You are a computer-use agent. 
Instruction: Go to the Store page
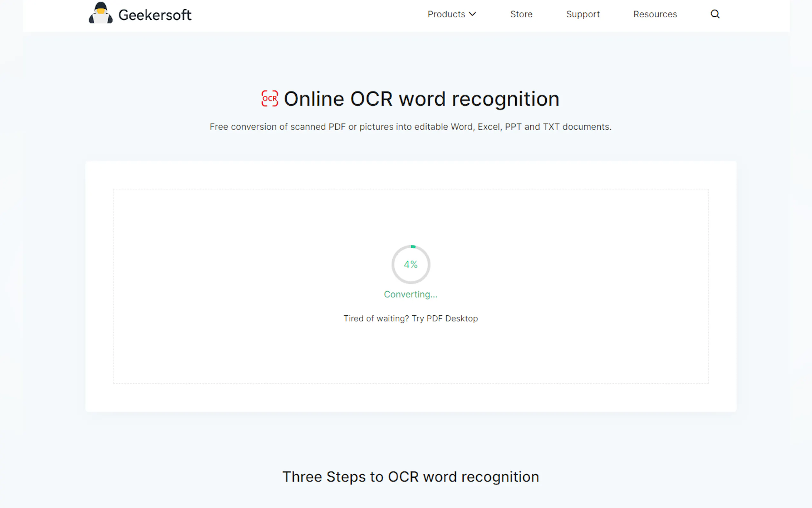pos(521,14)
